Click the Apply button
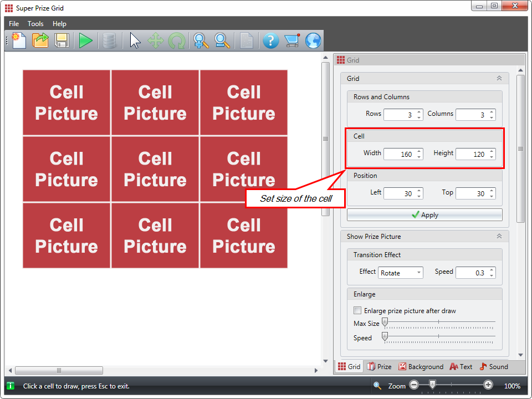This screenshot has height=399, width=532. (x=424, y=215)
